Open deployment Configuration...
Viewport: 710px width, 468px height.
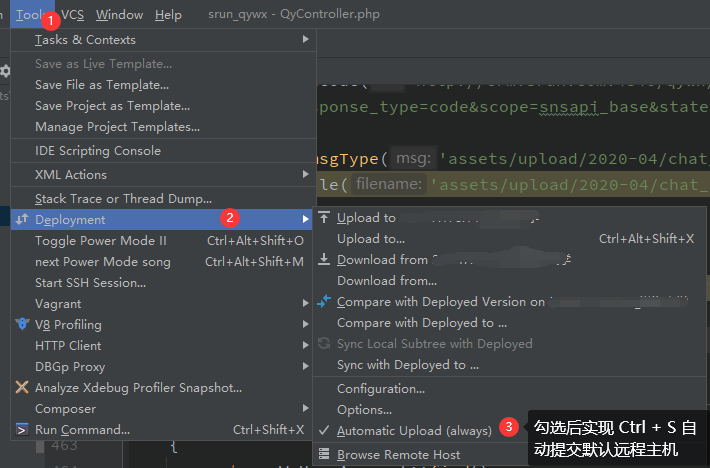(x=509, y=389)
